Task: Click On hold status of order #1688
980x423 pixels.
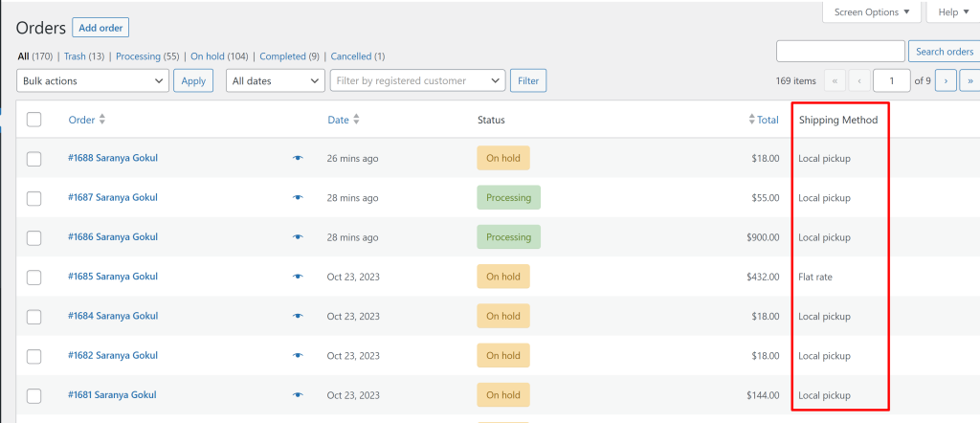Action: coord(503,158)
